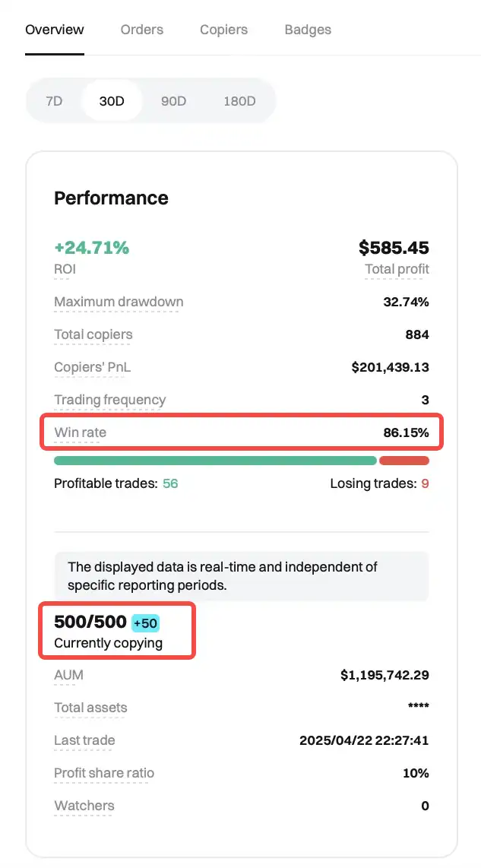Switch to the Overview tab

coord(55,30)
